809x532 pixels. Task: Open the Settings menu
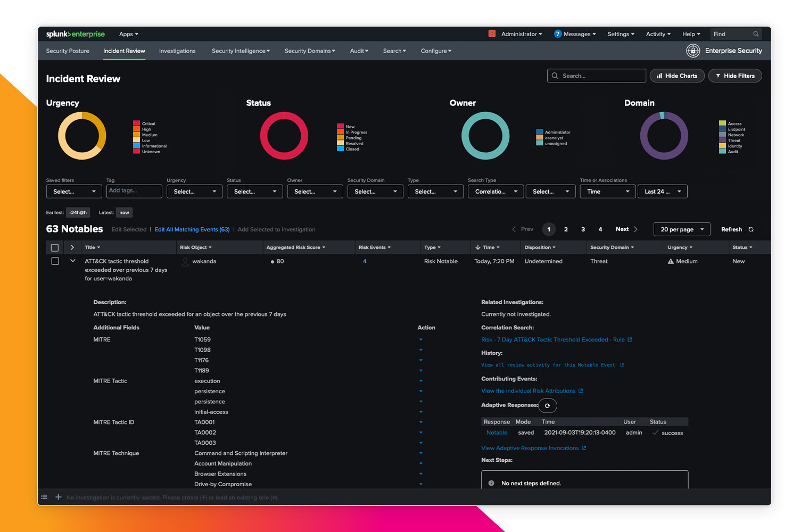coord(621,34)
